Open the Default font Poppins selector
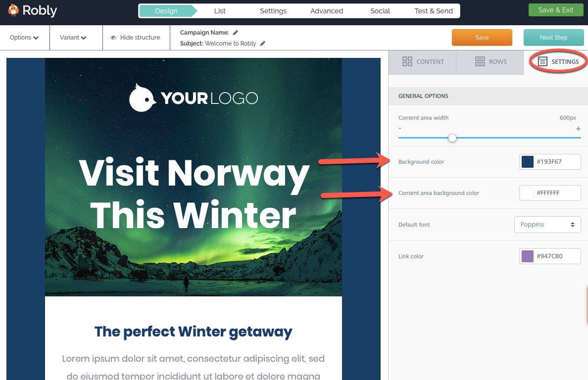This screenshot has width=588, height=380. point(547,225)
